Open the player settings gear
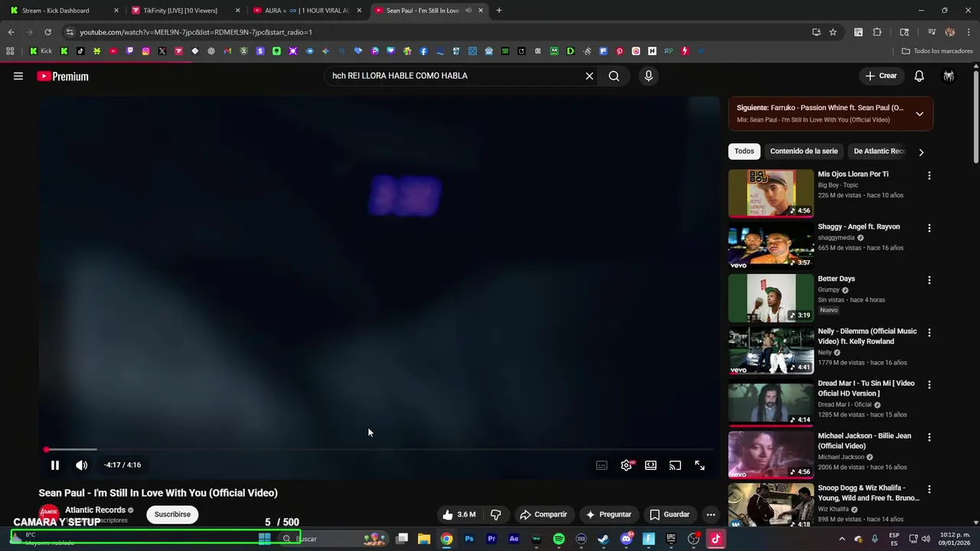The width and height of the screenshot is (980, 551). [x=626, y=465]
